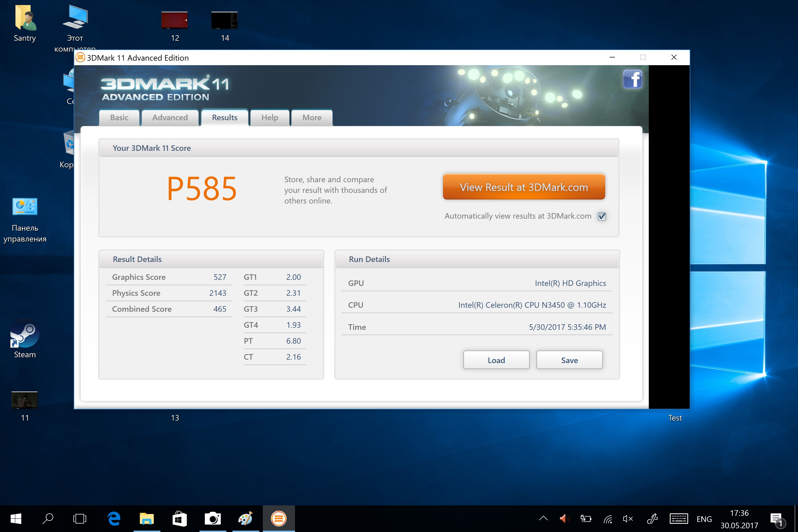Click the Combined Score 465 row
Viewport: 798px width, 532px height.
tap(169, 309)
